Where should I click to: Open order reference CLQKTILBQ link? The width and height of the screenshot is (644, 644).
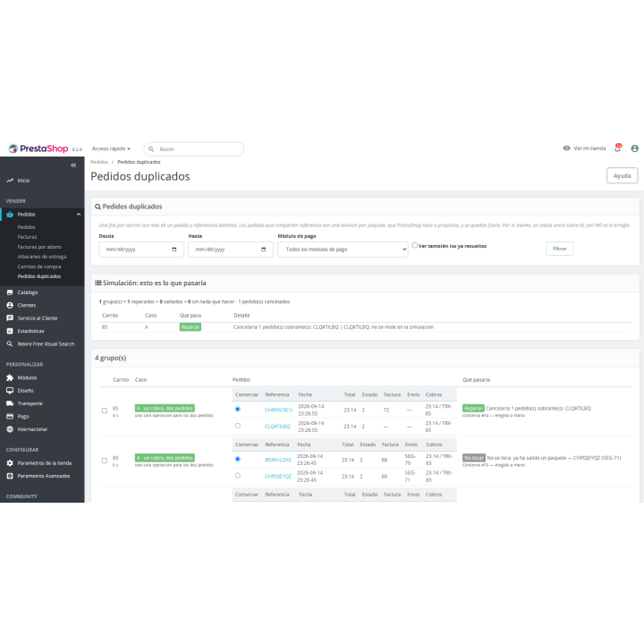[x=277, y=427]
